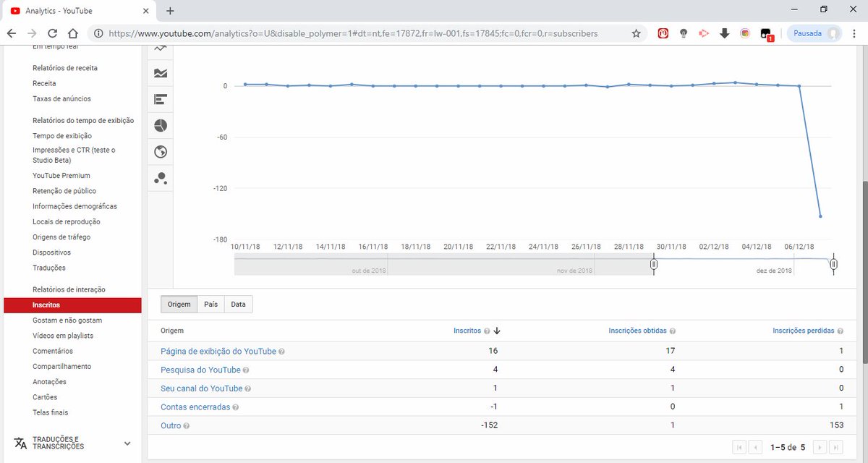This screenshot has width=868, height=463.
Task: Open Retenção de público report
Action: pos(64,191)
